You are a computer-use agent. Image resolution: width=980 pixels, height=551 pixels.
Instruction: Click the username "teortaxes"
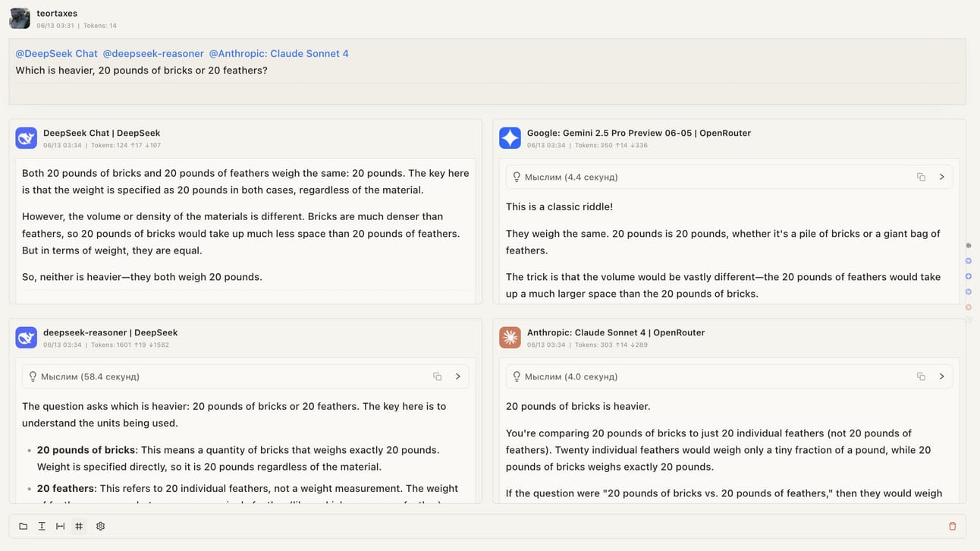57,14
